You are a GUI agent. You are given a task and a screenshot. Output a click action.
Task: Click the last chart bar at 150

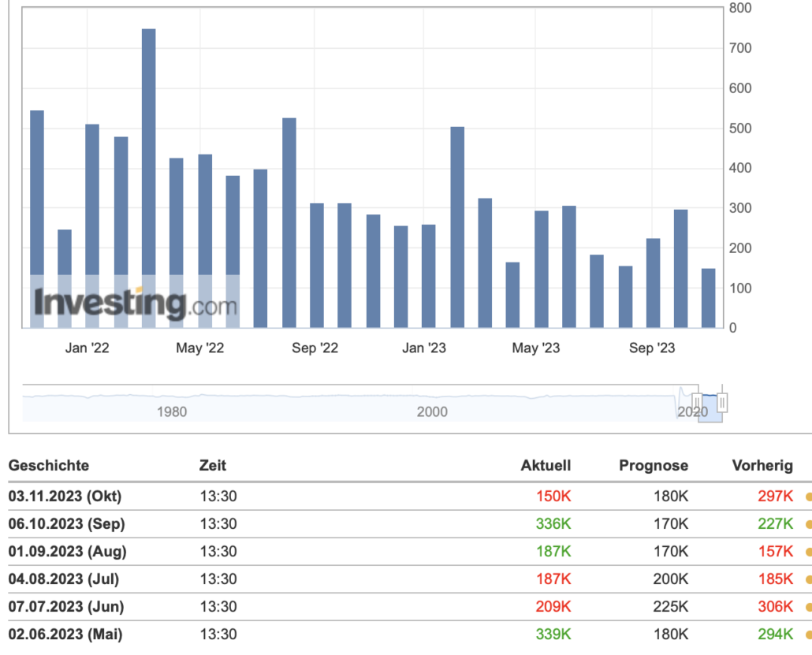(709, 298)
